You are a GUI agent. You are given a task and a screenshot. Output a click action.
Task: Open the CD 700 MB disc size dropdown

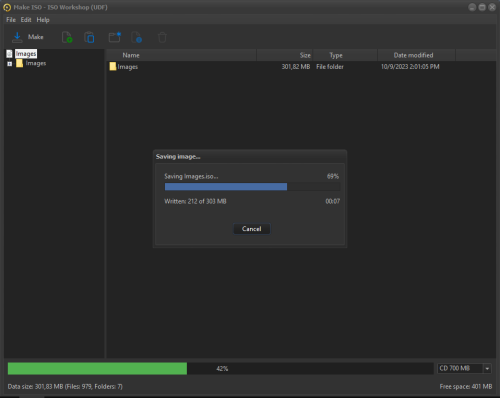[464, 368]
